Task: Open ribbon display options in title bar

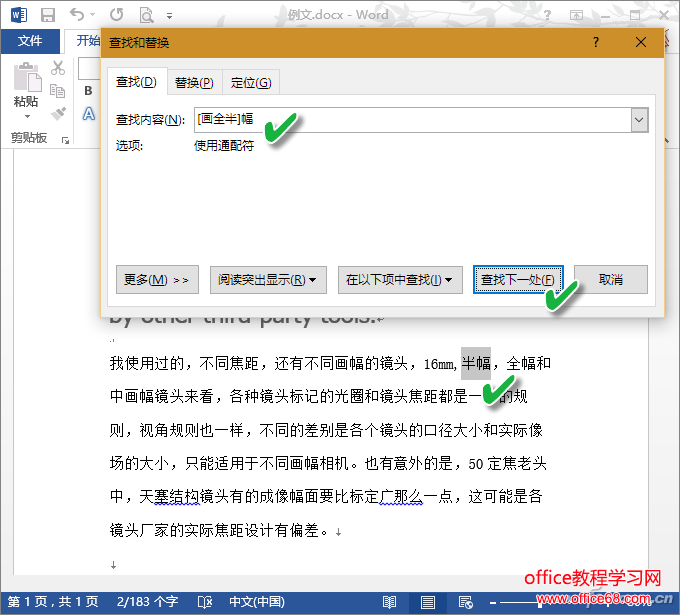Action: (576, 15)
